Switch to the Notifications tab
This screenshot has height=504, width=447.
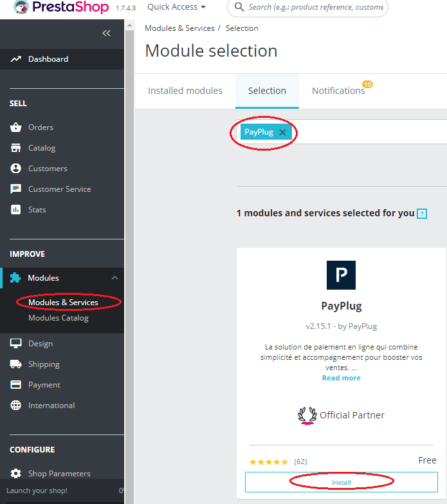tap(338, 91)
